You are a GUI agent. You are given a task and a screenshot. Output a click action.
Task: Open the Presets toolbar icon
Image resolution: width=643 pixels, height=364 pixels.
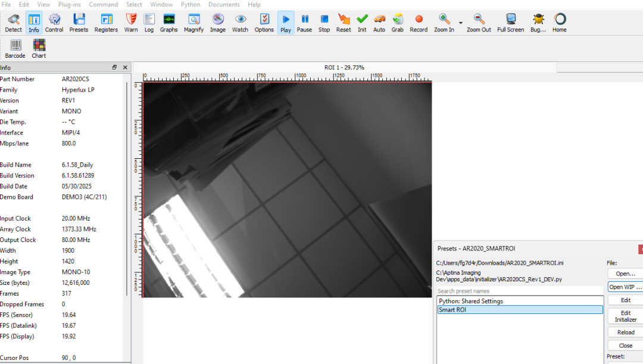79,23
